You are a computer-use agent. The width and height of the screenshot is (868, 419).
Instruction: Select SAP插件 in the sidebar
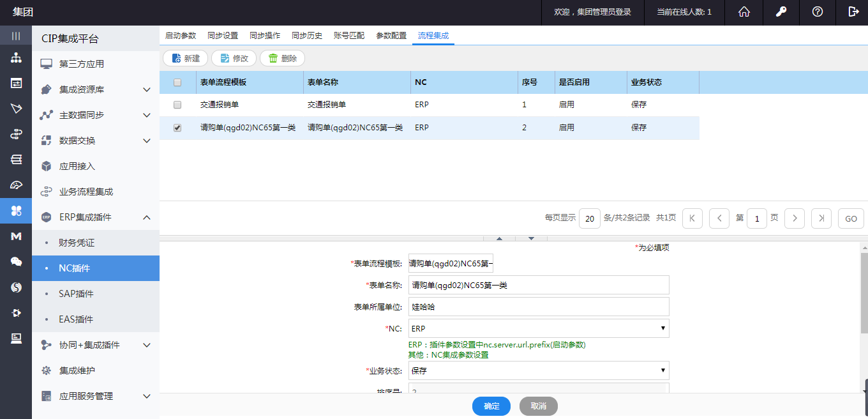76,294
